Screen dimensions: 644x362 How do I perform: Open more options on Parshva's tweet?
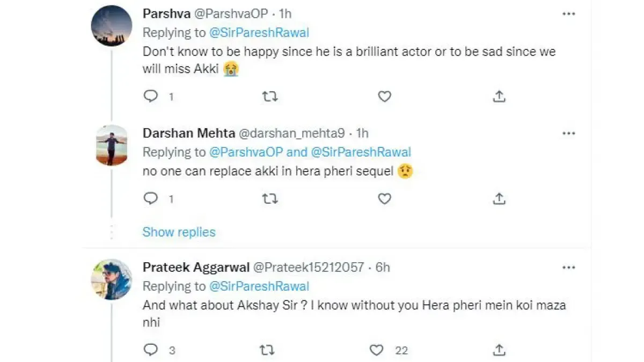pyautogui.click(x=569, y=14)
